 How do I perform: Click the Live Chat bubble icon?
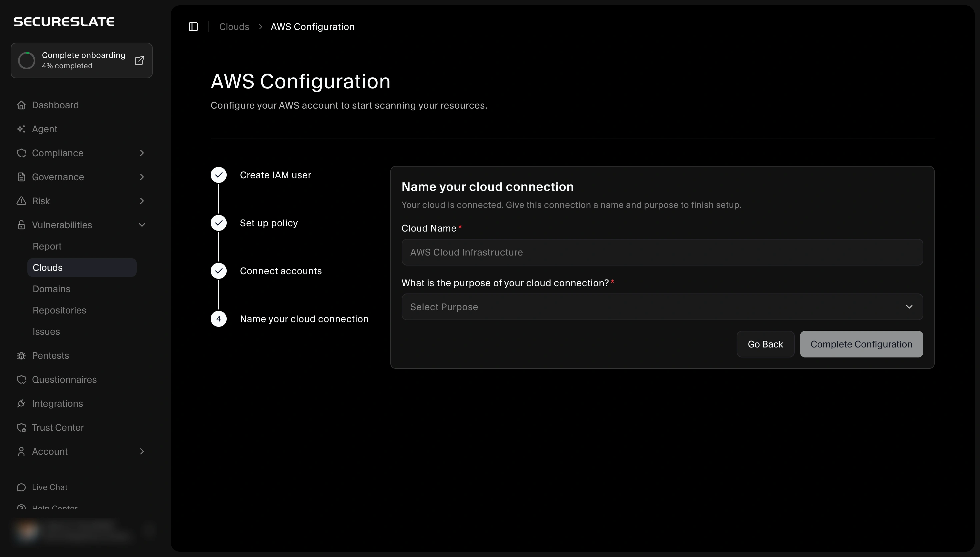tap(21, 487)
